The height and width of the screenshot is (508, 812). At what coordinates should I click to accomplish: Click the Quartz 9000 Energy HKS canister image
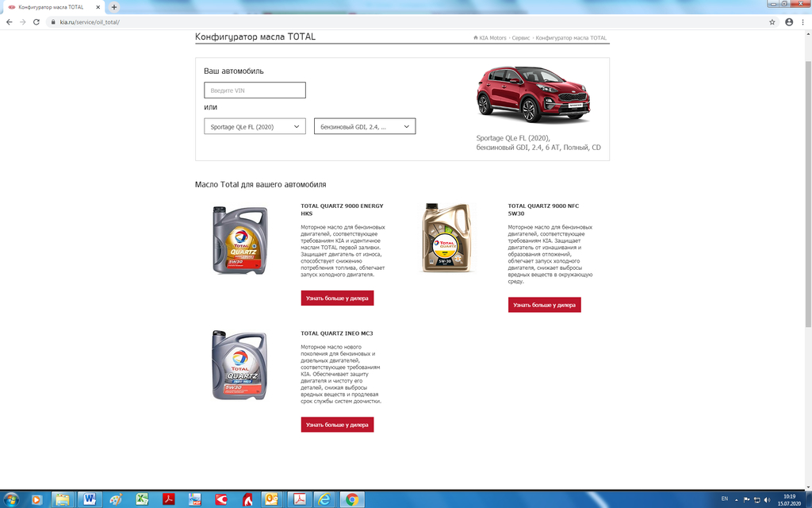[x=239, y=240]
